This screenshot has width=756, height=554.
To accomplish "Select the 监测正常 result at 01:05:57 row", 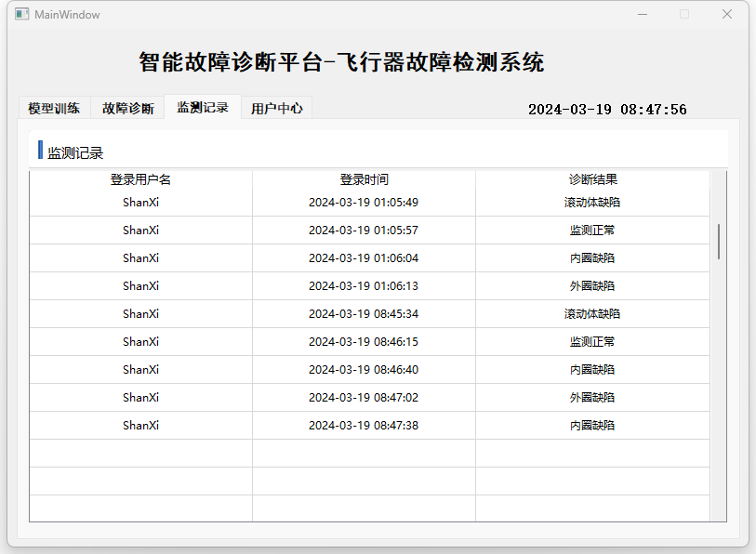I will click(x=592, y=231).
